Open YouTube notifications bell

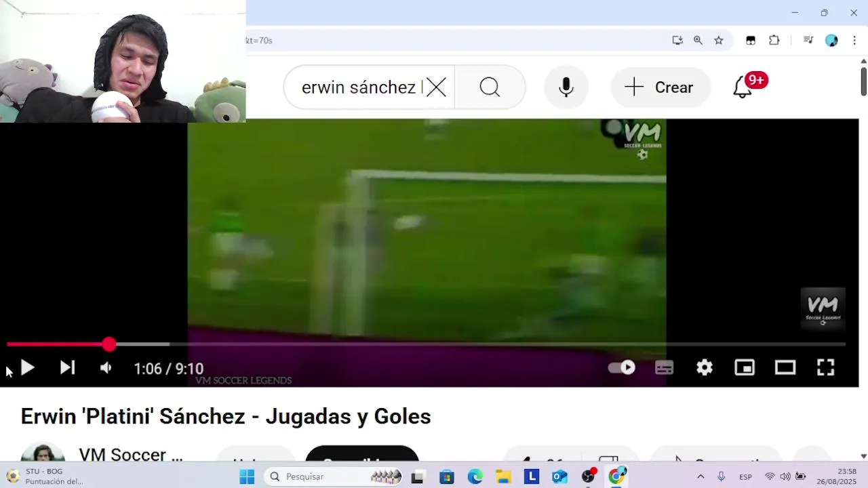point(743,87)
